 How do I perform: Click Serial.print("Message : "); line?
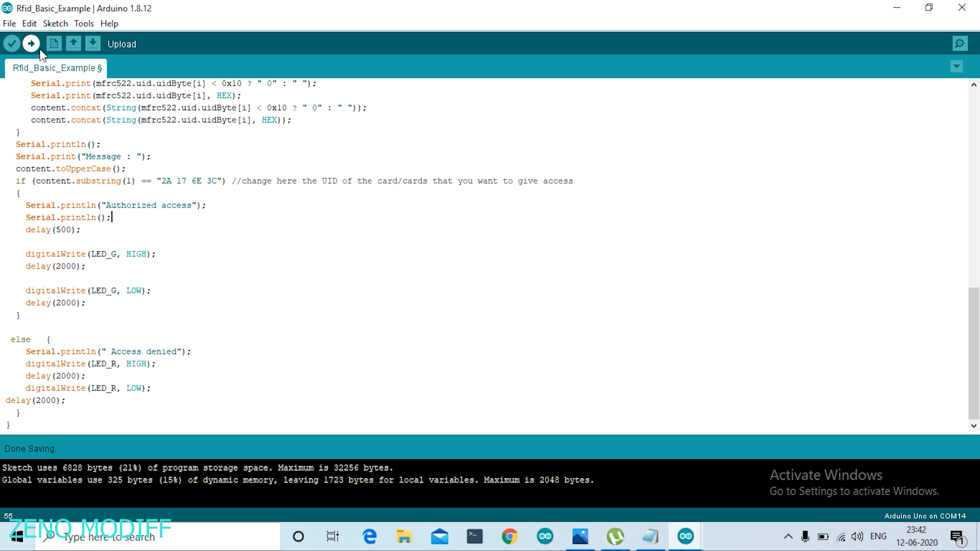click(x=83, y=157)
